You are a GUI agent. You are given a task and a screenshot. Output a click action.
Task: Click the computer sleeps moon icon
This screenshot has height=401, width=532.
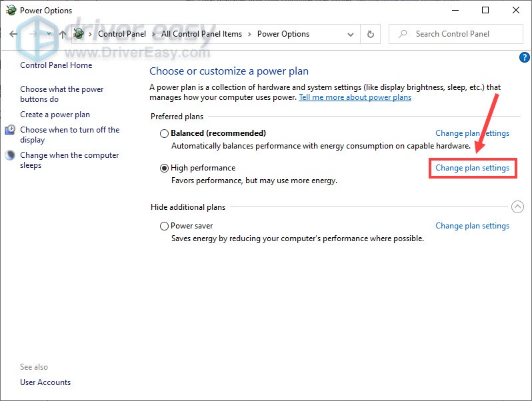point(10,155)
